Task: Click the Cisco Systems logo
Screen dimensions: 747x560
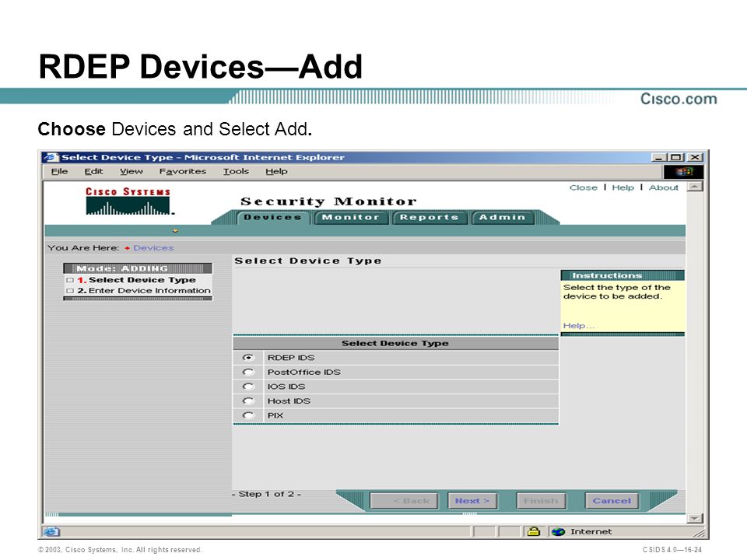Action: pos(128,201)
